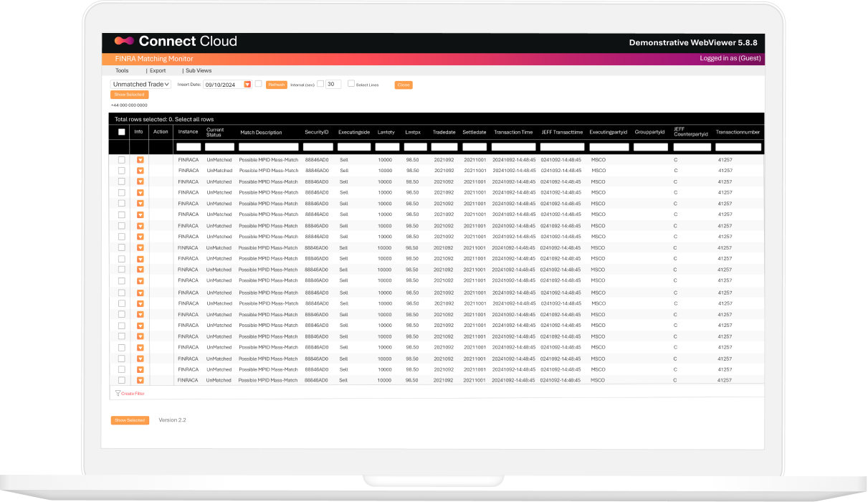Viewport: 868px width, 502px height.
Task: Click the Info icon in the last row
Action: click(x=140, y=380)
